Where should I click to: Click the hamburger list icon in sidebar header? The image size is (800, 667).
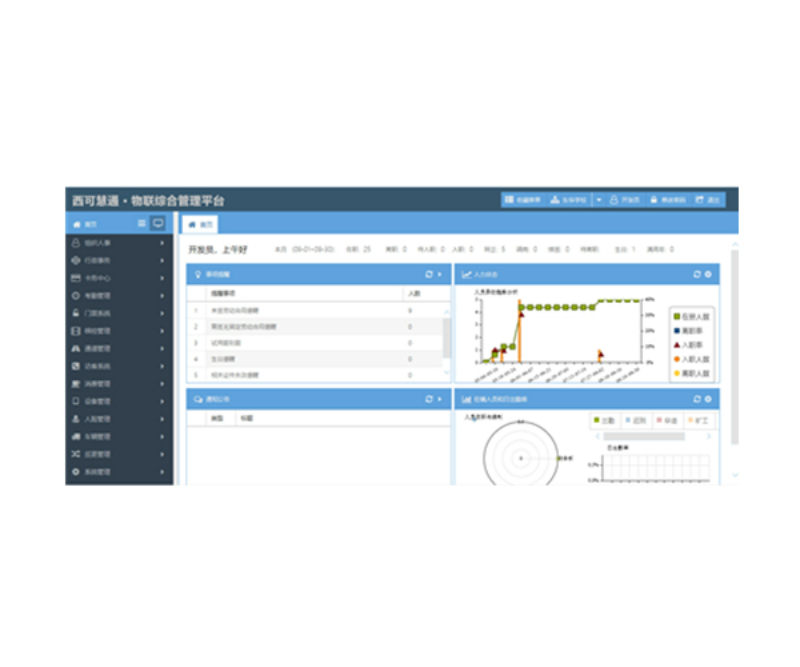pos(142,224)
